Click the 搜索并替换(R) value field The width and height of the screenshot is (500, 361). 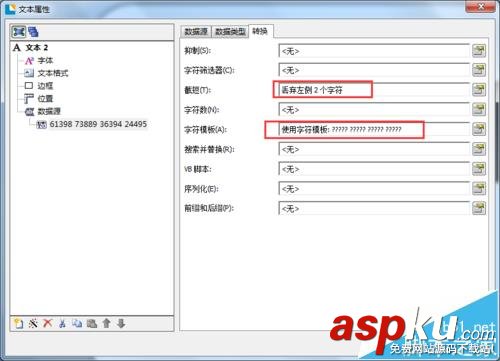point(374,149)
